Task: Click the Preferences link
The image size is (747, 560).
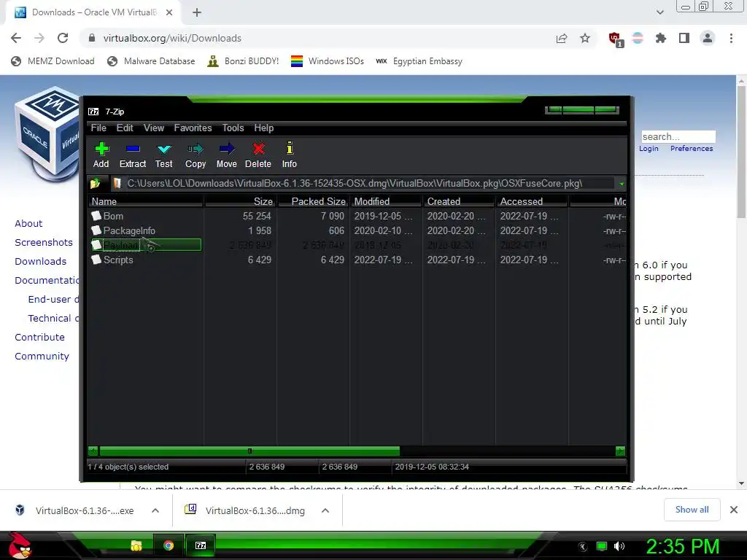Action: pyautogui.click(x=692, y=149)
